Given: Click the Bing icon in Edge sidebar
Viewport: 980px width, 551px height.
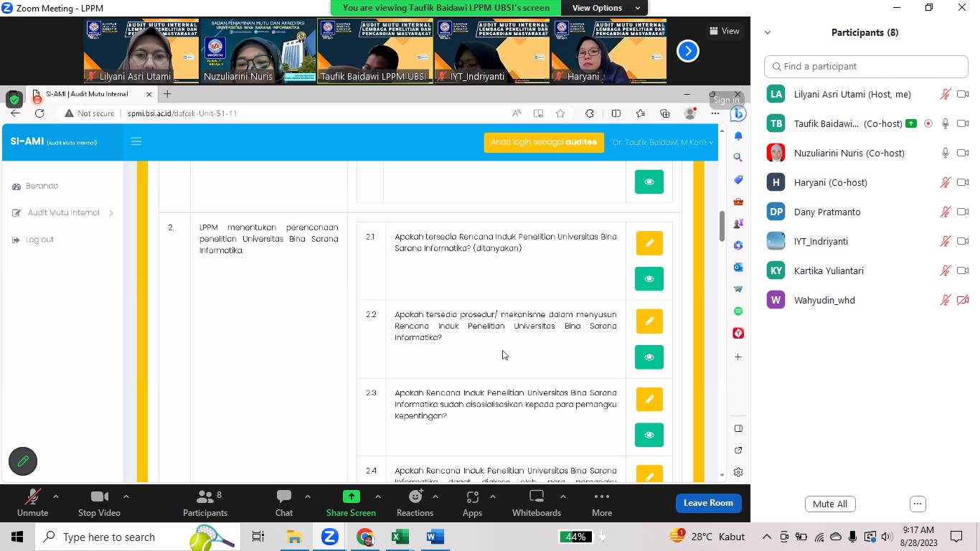Looking at the screenshot, I should pyautogui.click(x=738, y=113).
